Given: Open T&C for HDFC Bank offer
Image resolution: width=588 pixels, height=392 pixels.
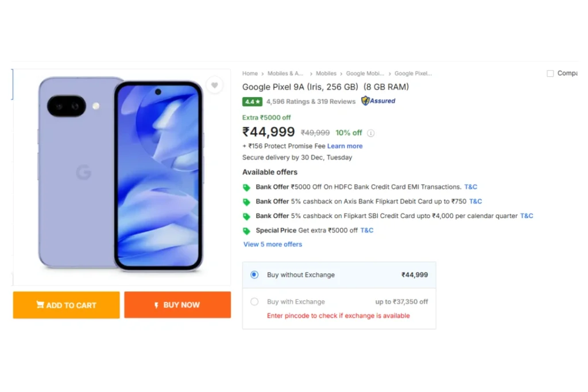Looking at the screenshot, I should click(471, 187).
